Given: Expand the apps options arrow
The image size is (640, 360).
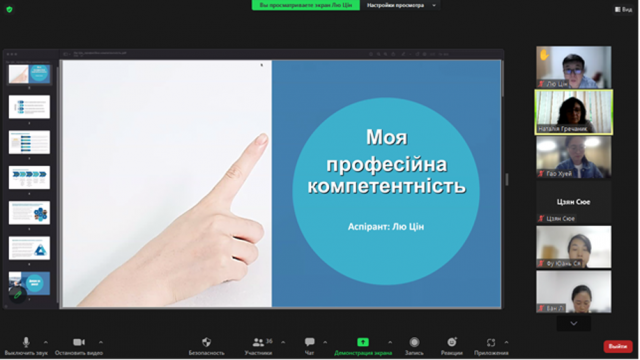Looking at the screenshot, I should coord(506,342).
